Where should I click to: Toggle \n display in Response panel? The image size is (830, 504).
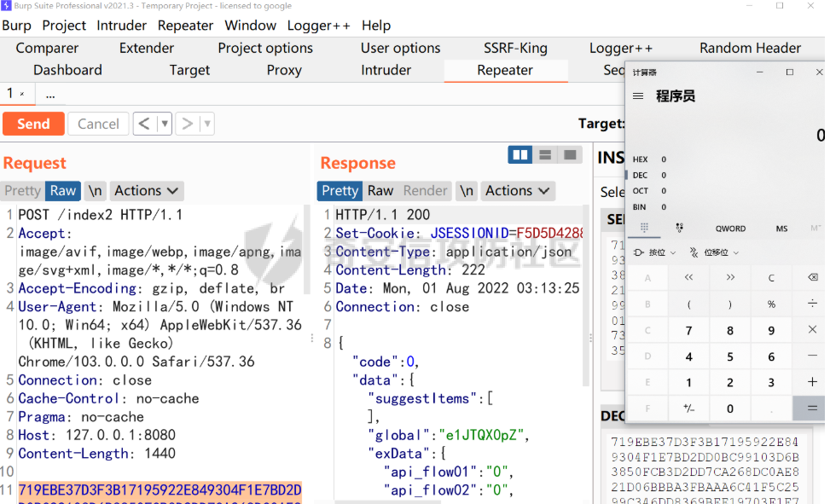[467, 190]
